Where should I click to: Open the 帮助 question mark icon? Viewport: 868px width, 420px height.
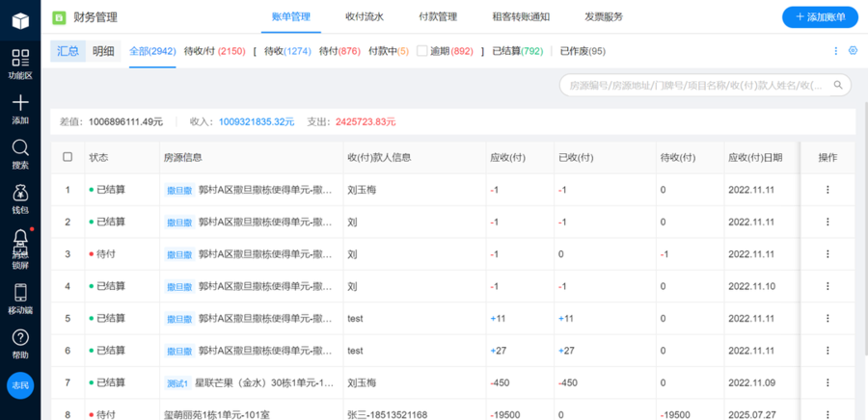[x=20, y=338]
